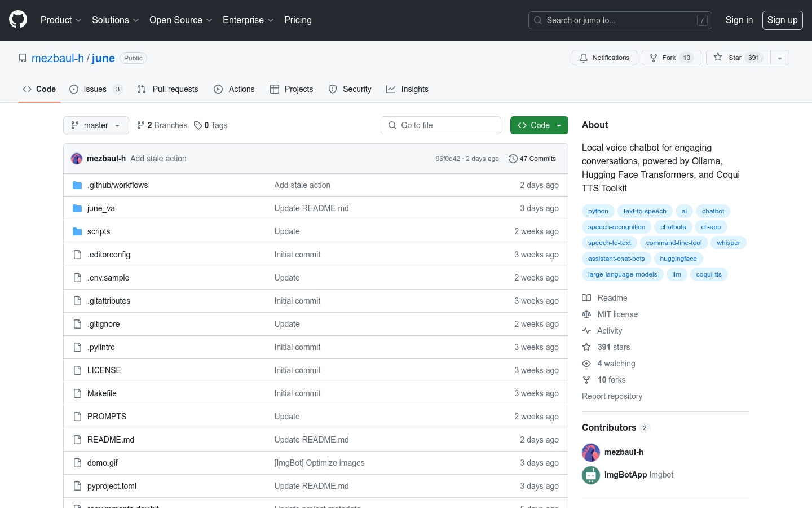The width and height of the screenshot is (812, 508).
Task: Expand the Open Source menu
Action: click(x=181, y=20)
